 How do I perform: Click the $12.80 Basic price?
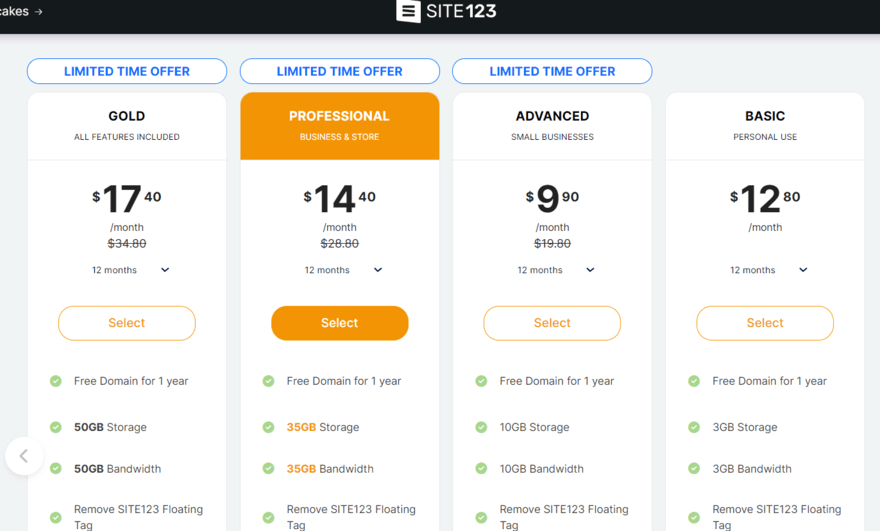765,199
